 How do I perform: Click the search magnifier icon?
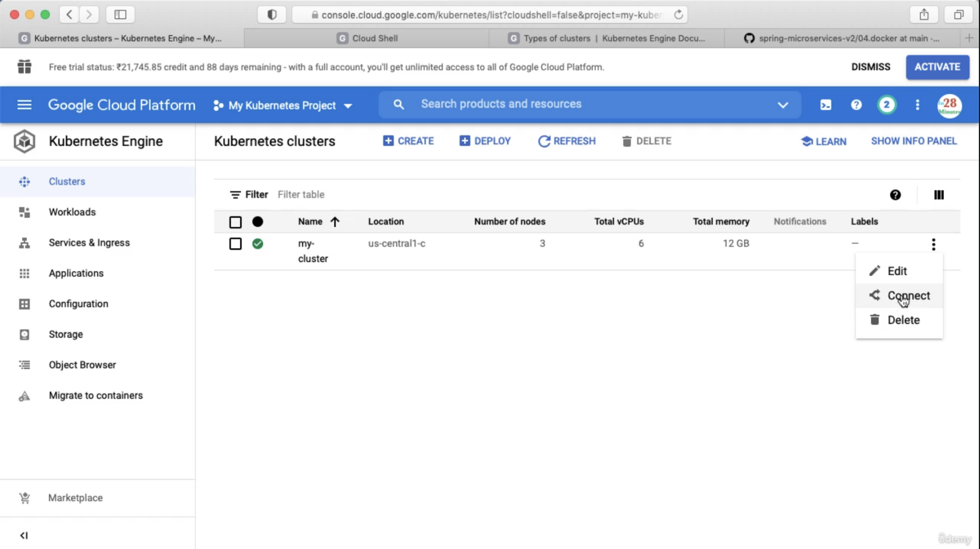click(x=398, y=104)
